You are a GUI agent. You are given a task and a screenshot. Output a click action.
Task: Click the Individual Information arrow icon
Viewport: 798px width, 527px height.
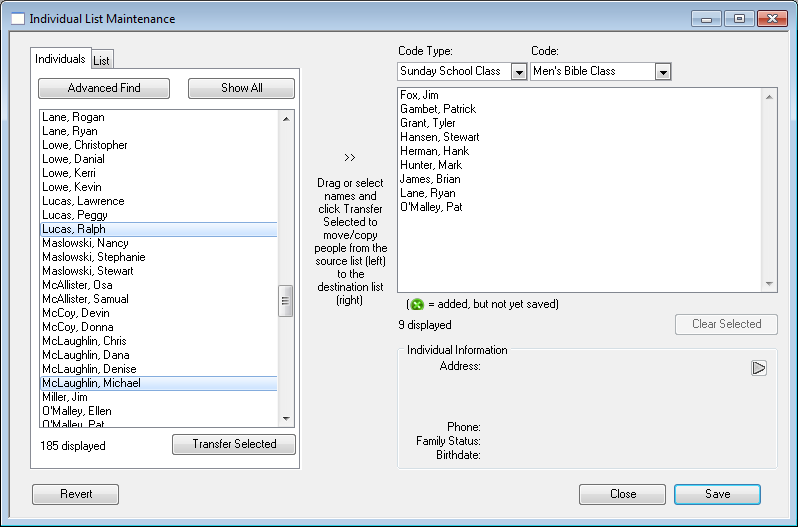tap(758, 368)
